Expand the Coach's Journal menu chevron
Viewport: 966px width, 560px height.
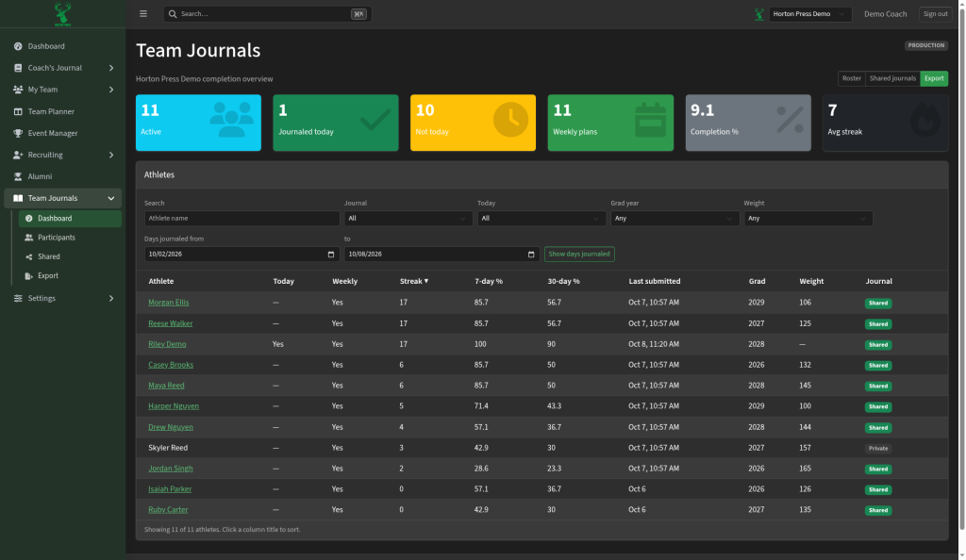pyautogui.click(x=111, y=68)
